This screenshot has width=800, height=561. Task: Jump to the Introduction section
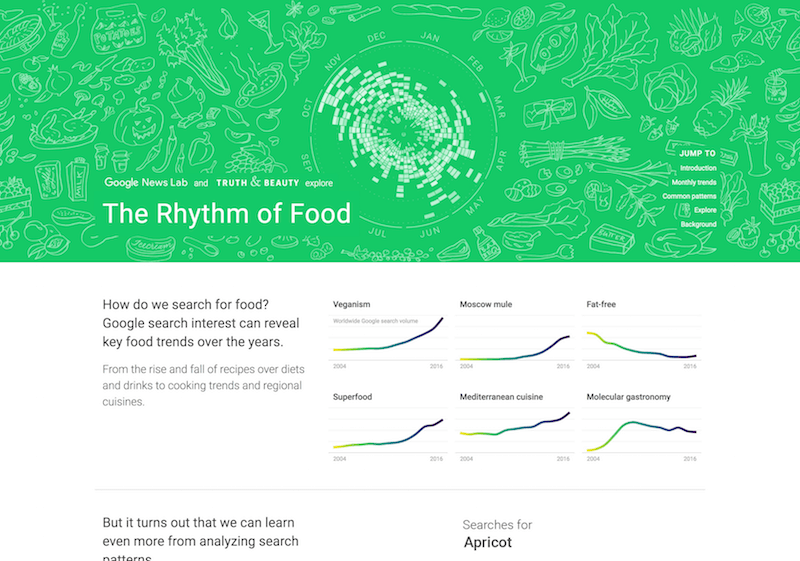click(x=697, y=169)
